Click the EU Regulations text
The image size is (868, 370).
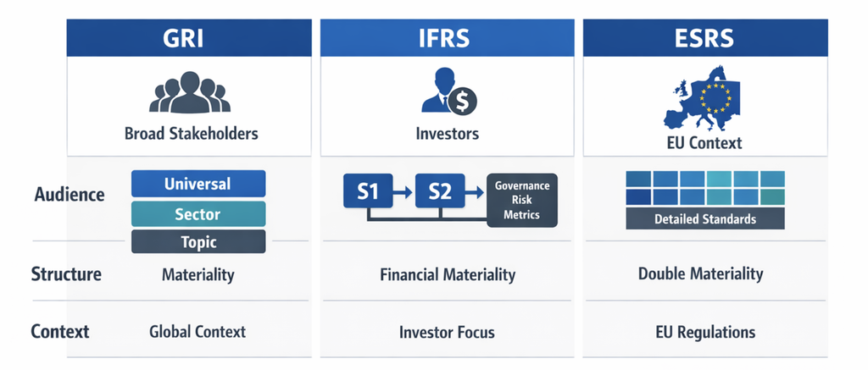(x=705, y=333)
